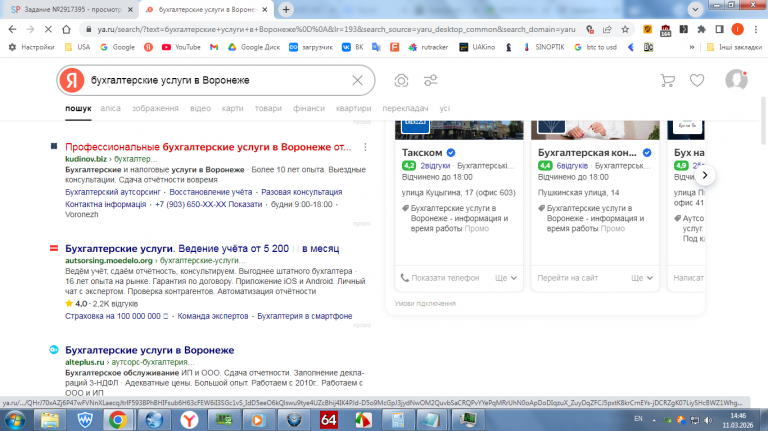Click Восстановление учёта sitelink
The image size is (768, 431).
coord(211,192)
